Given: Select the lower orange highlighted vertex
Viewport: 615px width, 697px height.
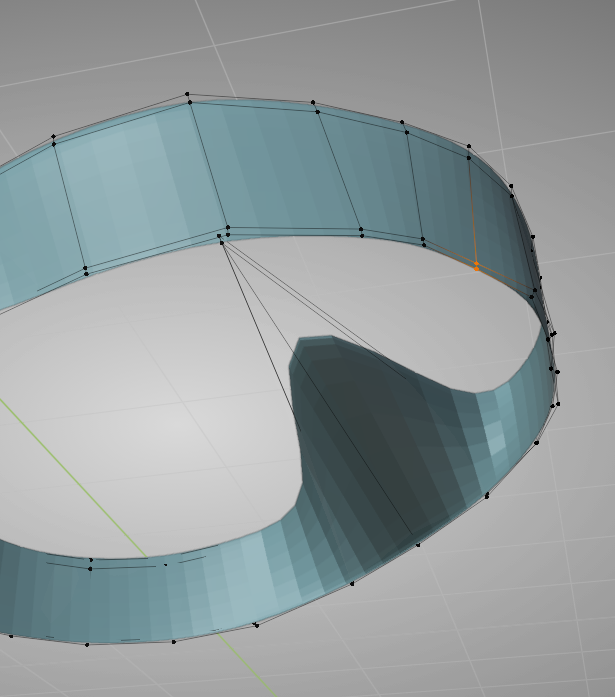Looking at the screenshot, I should (477, 269).
